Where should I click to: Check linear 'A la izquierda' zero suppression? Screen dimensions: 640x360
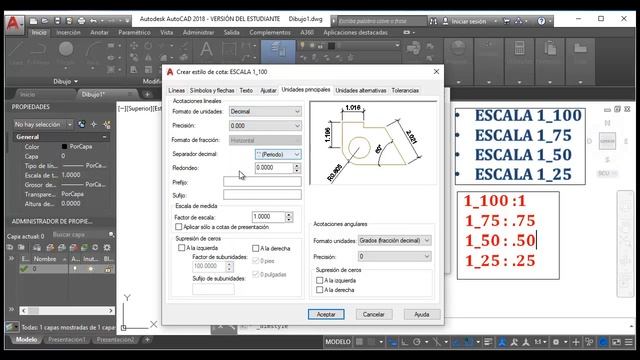point(182,248)
